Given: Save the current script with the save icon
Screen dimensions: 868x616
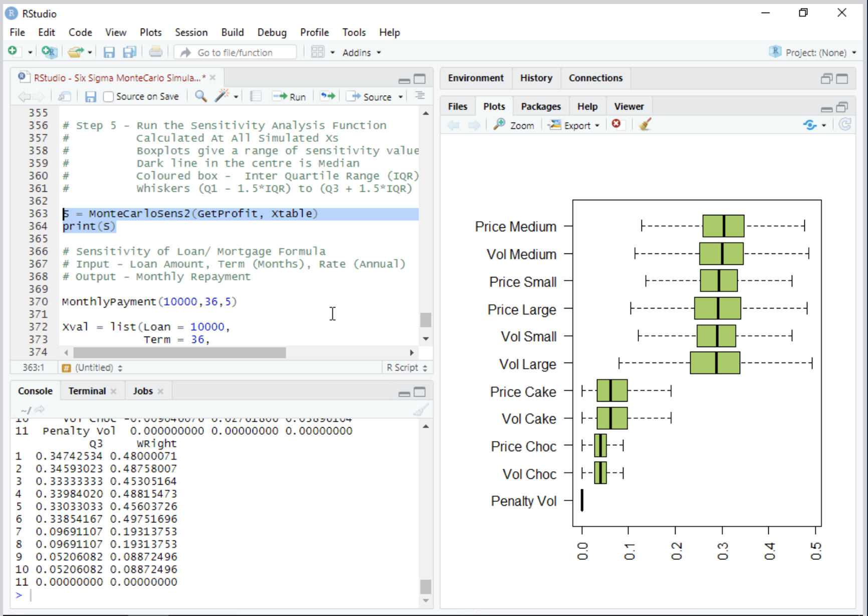Looking at the screenshot, I should pos(90,96).
